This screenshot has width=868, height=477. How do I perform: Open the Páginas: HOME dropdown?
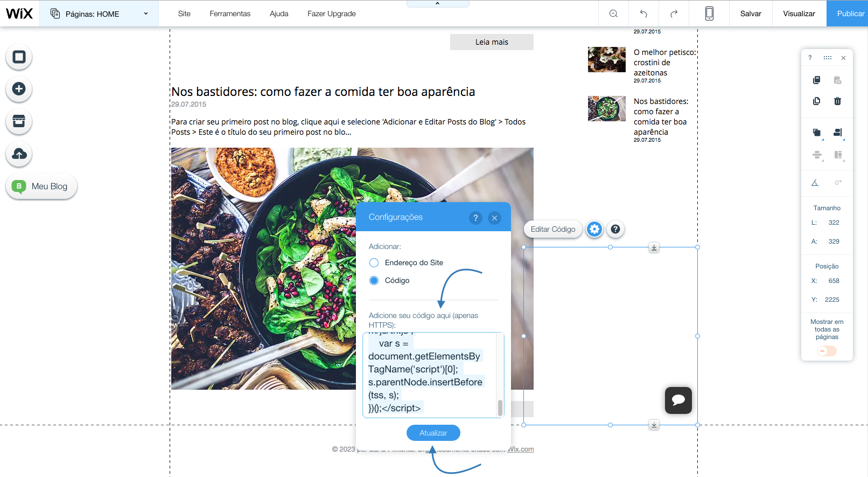point(99,13)
